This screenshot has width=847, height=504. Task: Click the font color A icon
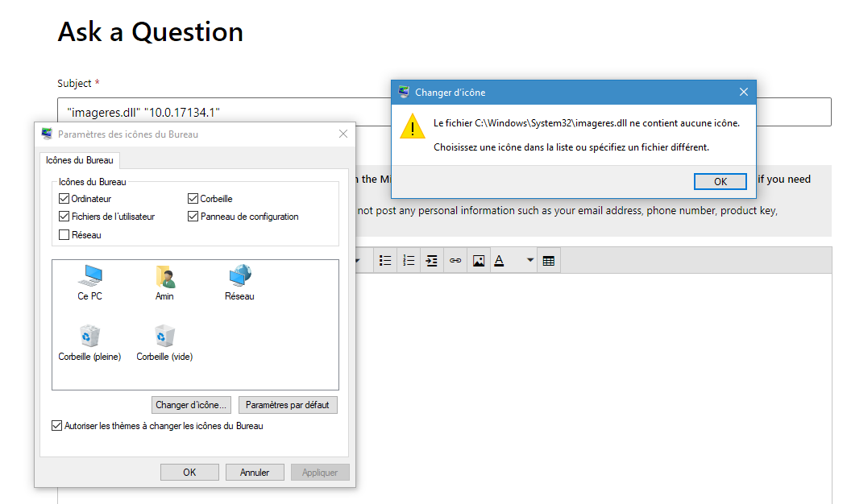[x=500, y=261]
